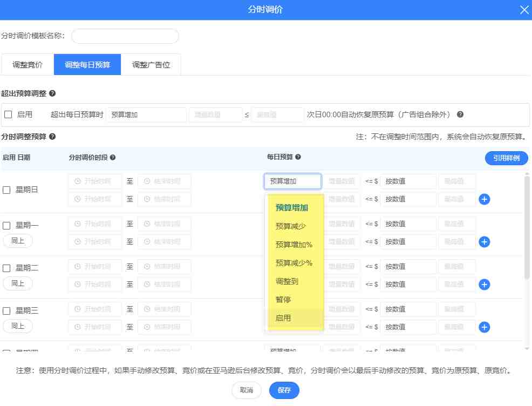Screen dimensions: 532x406
Task: Select 预算减少% option in the list
Action: click(296, 263)
